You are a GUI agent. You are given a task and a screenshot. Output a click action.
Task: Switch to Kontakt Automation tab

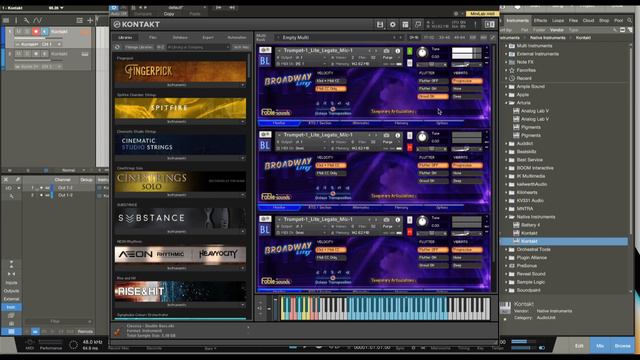coord(236,37)
